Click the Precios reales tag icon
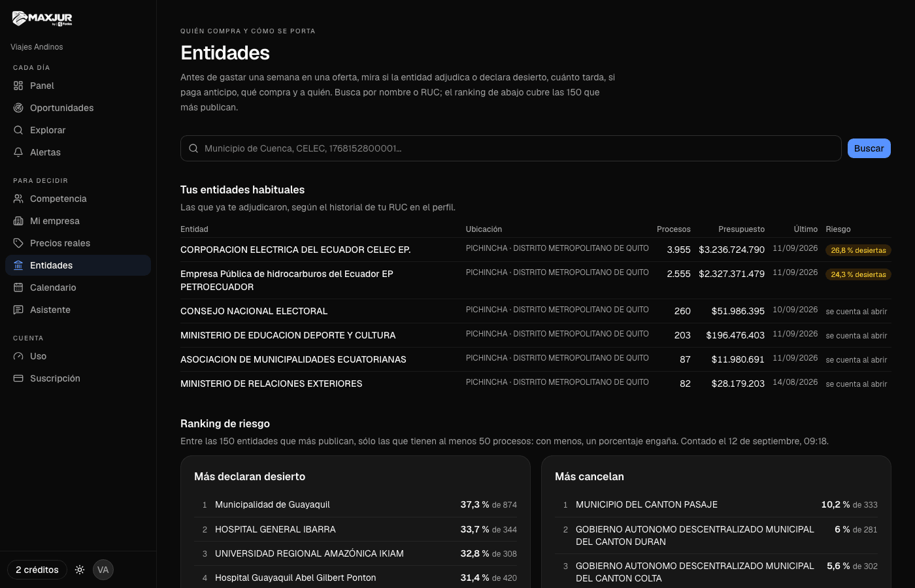 (18, 243)
